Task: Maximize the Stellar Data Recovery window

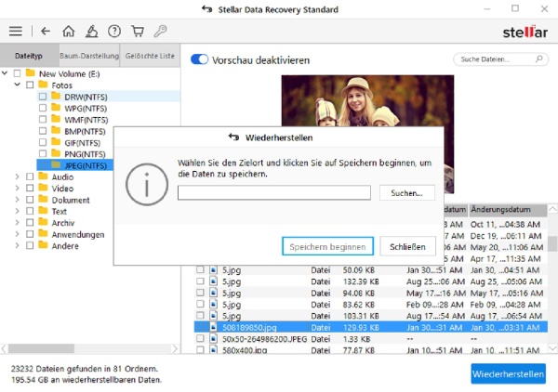Action: [x=515, y=8]
